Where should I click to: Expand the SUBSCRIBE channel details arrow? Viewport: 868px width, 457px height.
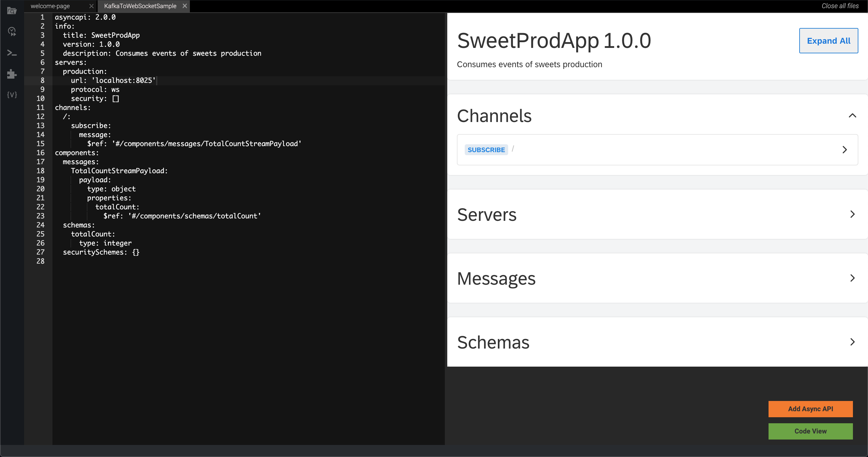coord(845,149)
